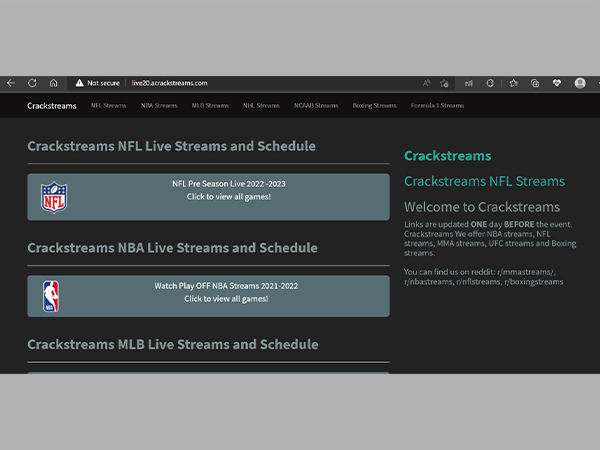Open the browser essentials heart icon

tap(557, 83)
